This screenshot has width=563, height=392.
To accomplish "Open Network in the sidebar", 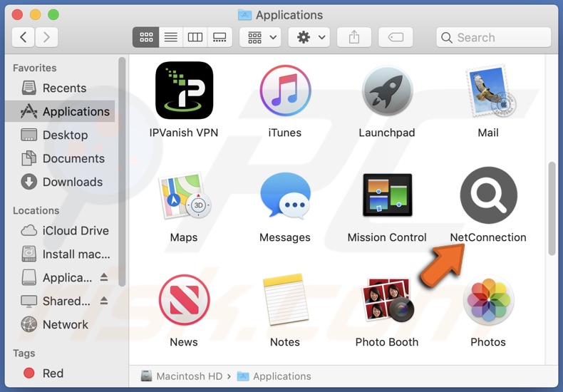I will [60, 324].
